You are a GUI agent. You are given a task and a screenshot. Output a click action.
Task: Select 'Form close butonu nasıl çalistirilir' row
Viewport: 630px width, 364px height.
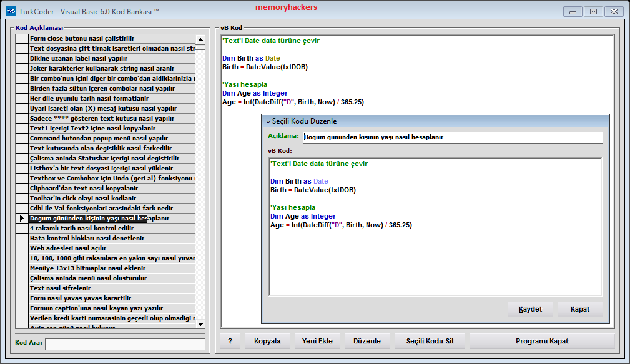click(112, 39)
